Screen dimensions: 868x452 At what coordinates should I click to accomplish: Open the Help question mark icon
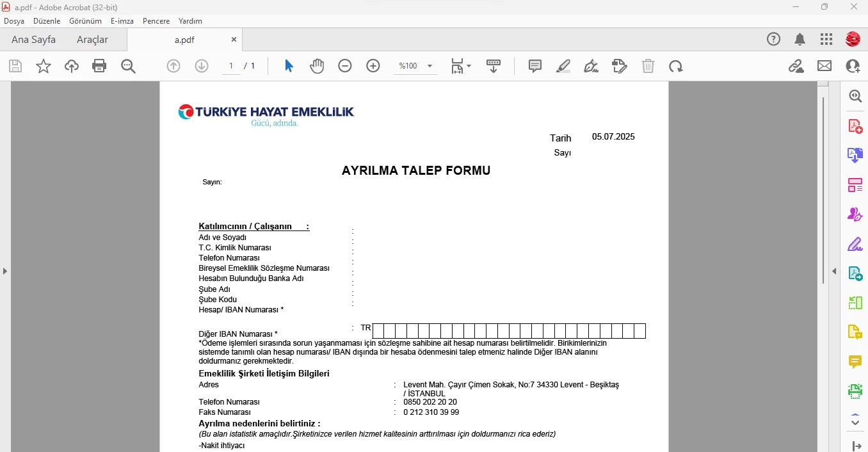[x=774, y=40]
